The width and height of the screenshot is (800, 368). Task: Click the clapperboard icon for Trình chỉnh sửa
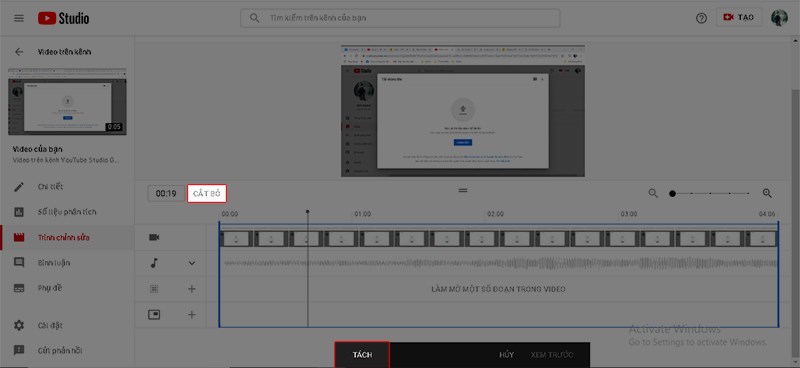[19, 237]
